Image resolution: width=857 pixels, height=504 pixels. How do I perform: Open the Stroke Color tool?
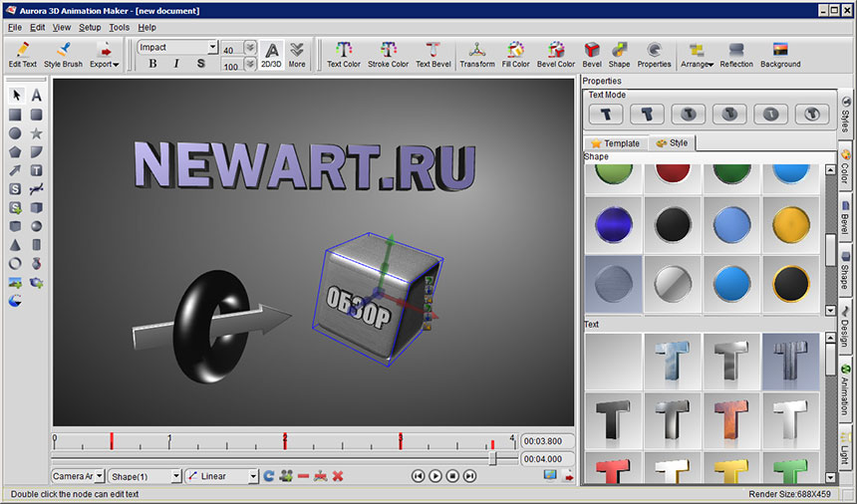tap(388, 55)
